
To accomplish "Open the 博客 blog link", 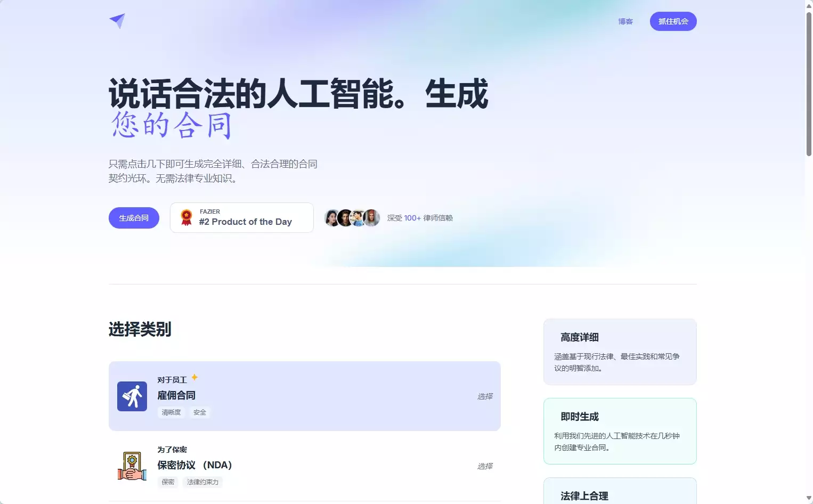I will click(625, 22).
